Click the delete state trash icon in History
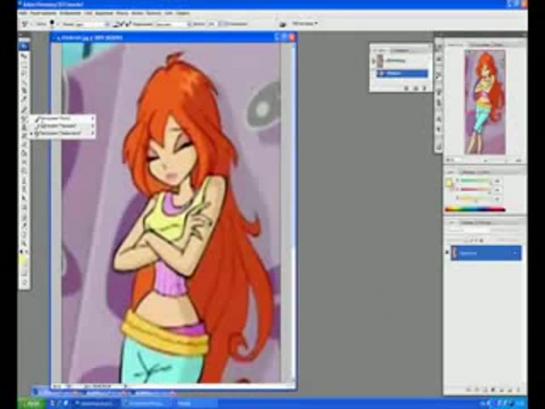Image resolution: width=545 pixels, height=409 pixels. (x=424, y=88)
